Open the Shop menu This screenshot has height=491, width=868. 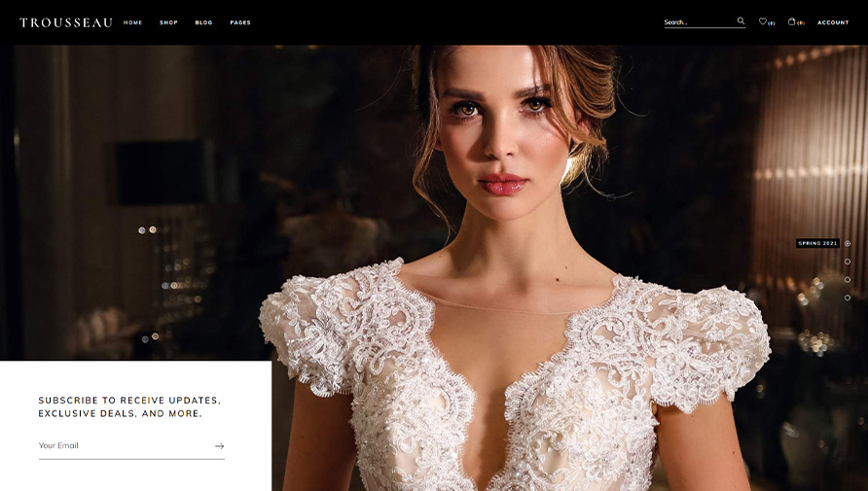(168, 22)
